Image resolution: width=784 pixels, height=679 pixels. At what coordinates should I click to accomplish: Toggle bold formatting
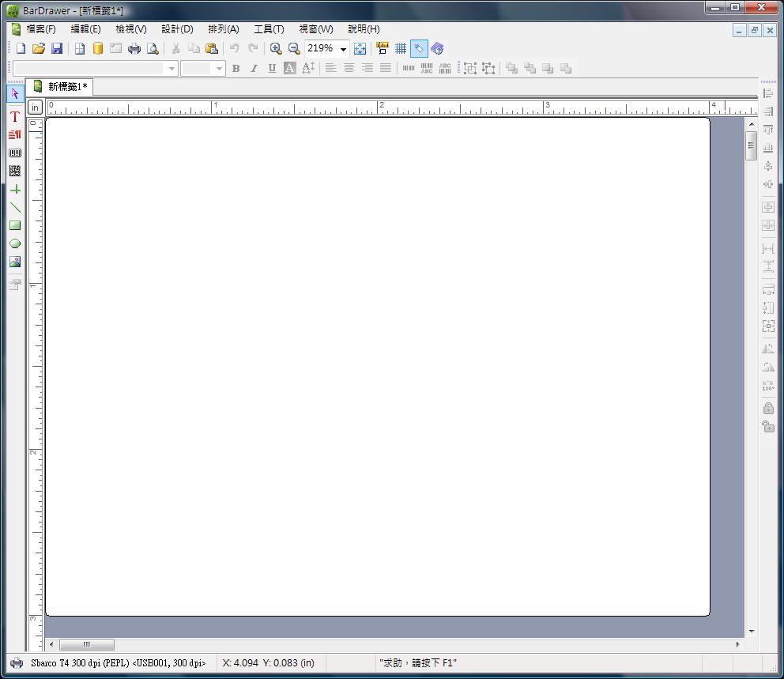click(236, 69)
